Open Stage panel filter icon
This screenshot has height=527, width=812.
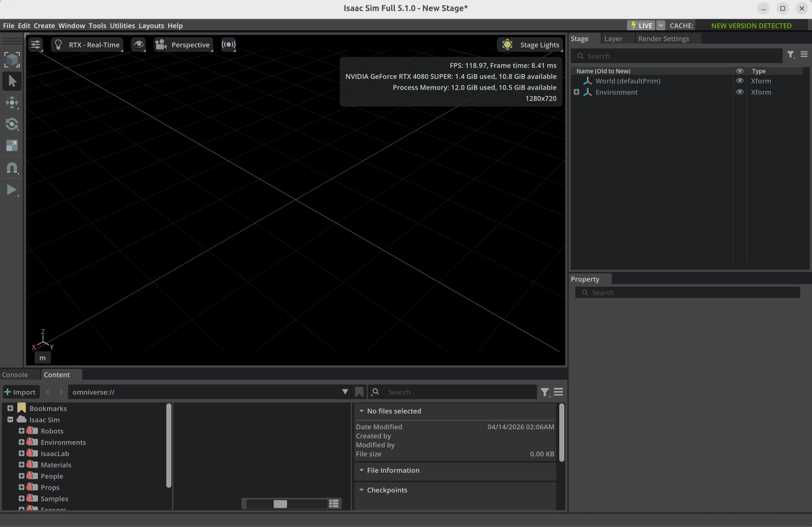point(791,55)
